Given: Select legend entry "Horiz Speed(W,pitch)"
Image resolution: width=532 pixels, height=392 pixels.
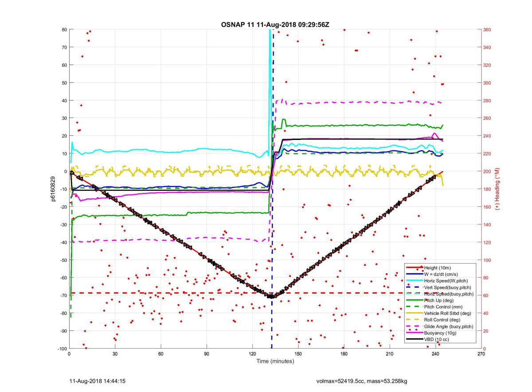Looking at the screenshot, I should [446, 281].
